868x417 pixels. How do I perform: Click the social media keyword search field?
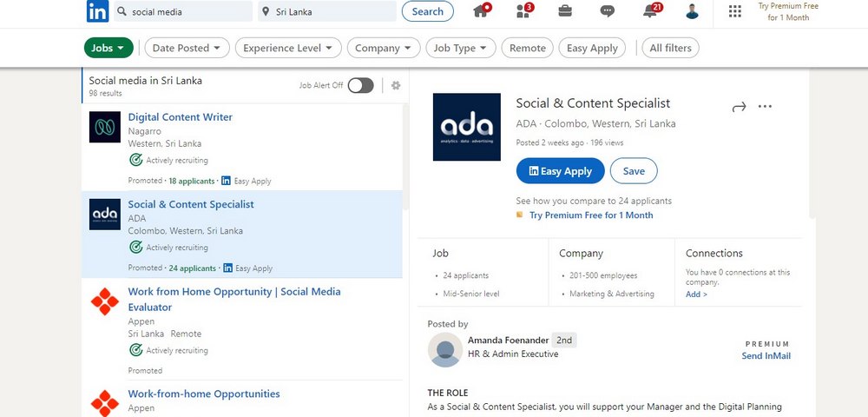click(183, 11)
